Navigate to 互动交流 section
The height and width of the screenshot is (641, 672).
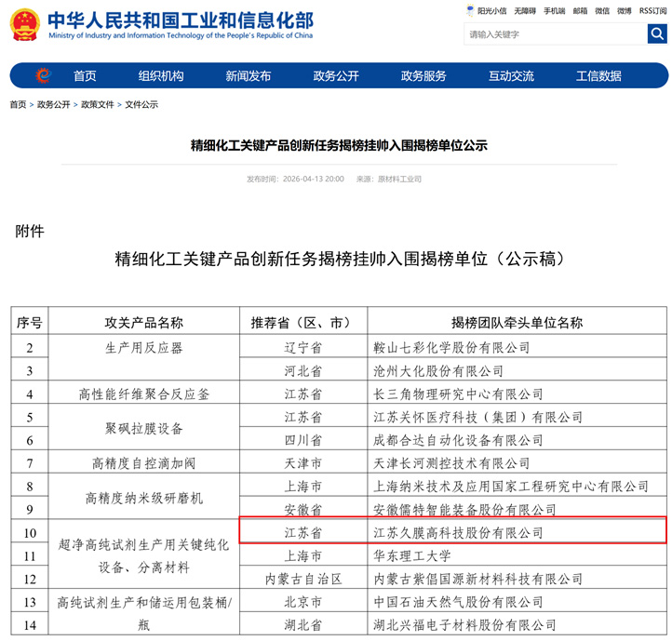coord(511,76)
